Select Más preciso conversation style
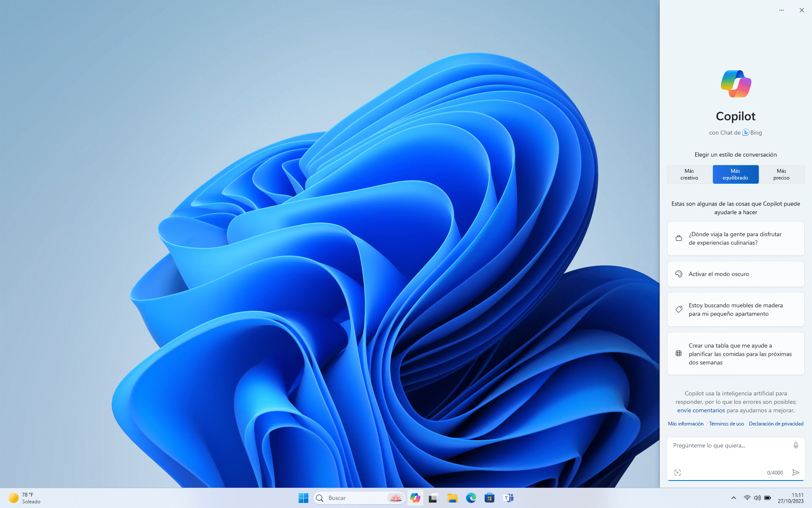 pyautogui.click(x=782, y=174)
